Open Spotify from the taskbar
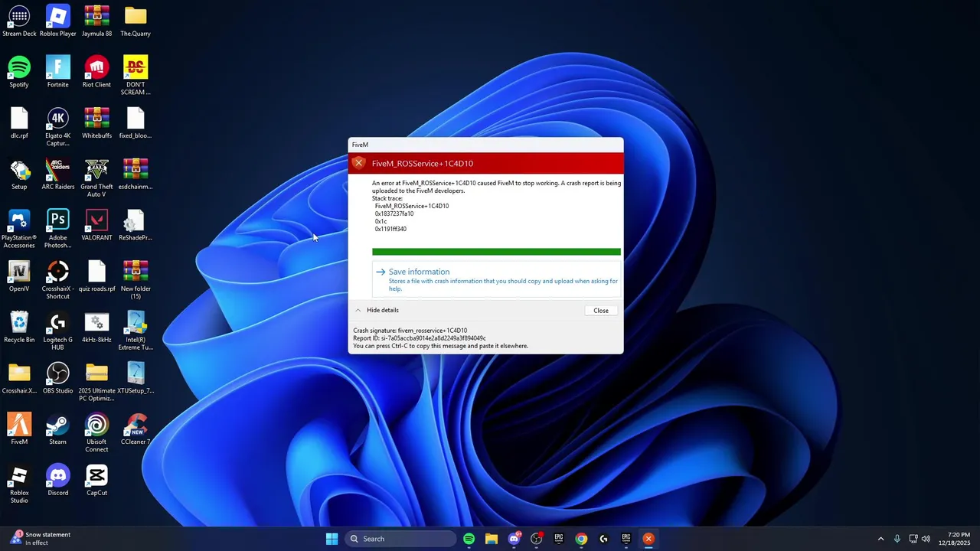Image resolution: width=980 pixels, height=551 pixels. (x=469, y=539)
